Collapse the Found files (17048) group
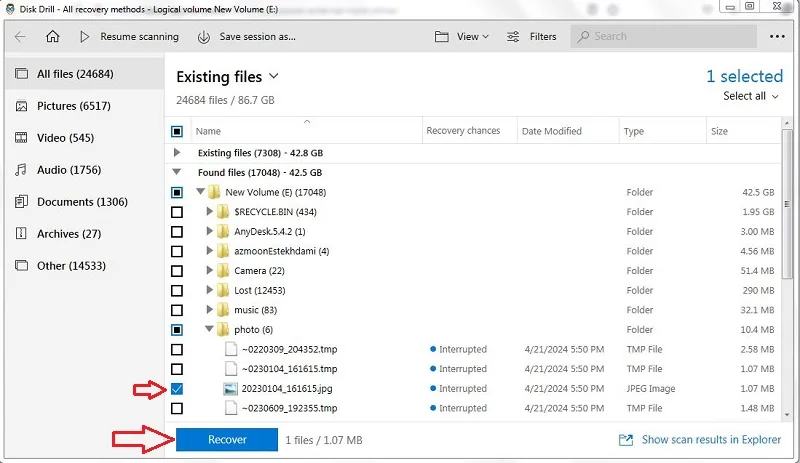Image resolution: width=800 pixels, height=463 pixels. 177,172
